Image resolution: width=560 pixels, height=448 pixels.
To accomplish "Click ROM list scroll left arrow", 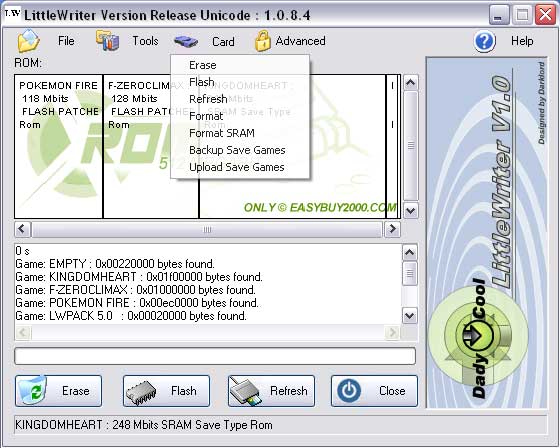I will tap(22, 229).
